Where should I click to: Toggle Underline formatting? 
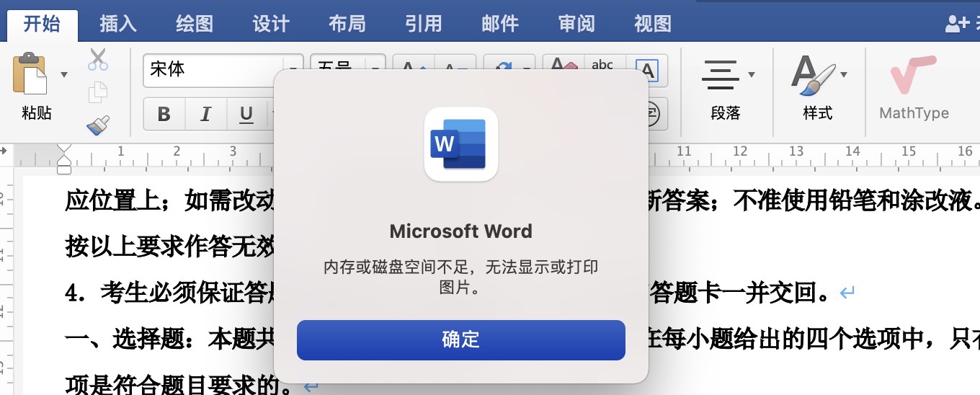point(247,115)
